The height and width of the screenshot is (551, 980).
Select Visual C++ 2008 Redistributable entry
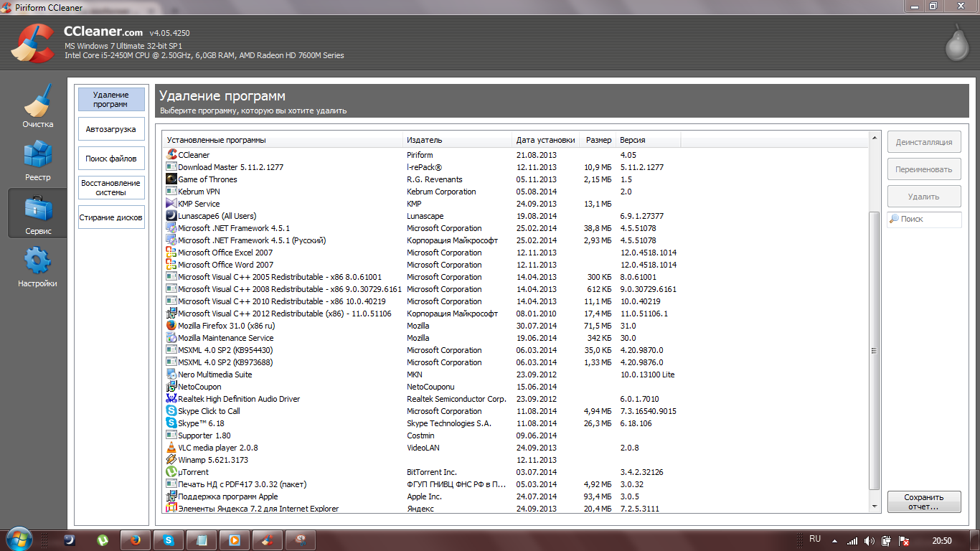516,289
